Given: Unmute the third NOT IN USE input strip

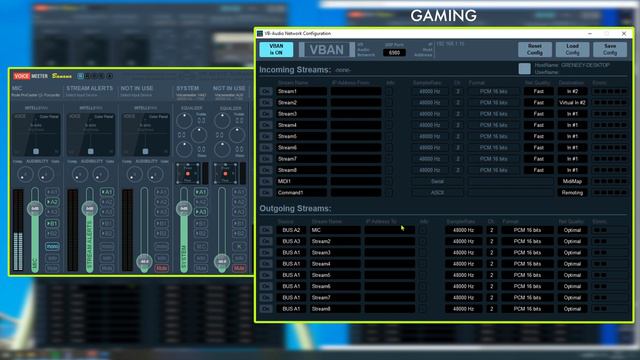Looking at the screenshot, I should point(161,269).
